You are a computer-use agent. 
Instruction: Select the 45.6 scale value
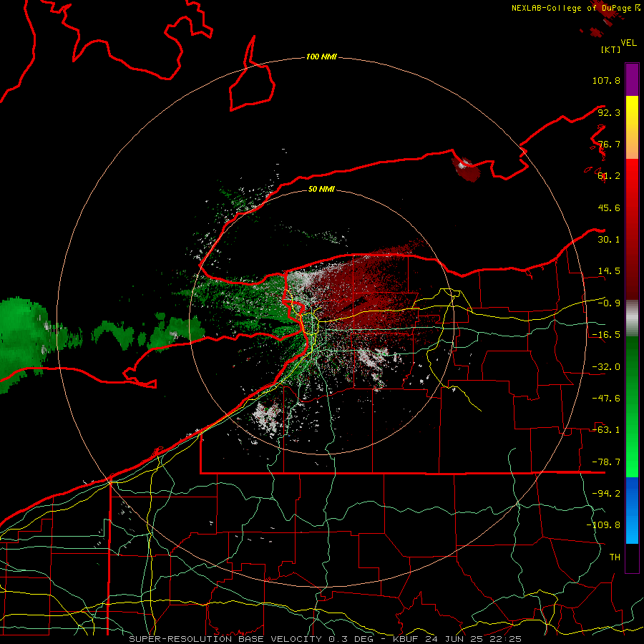tap(609, 208)
